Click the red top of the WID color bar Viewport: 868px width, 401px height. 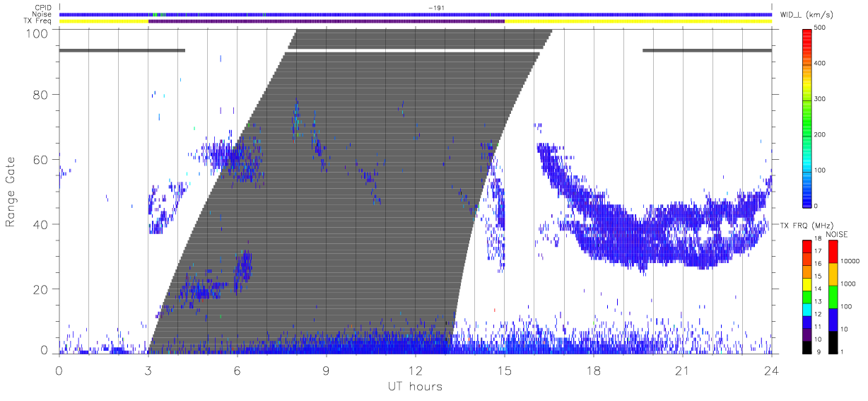coord(807,37)
